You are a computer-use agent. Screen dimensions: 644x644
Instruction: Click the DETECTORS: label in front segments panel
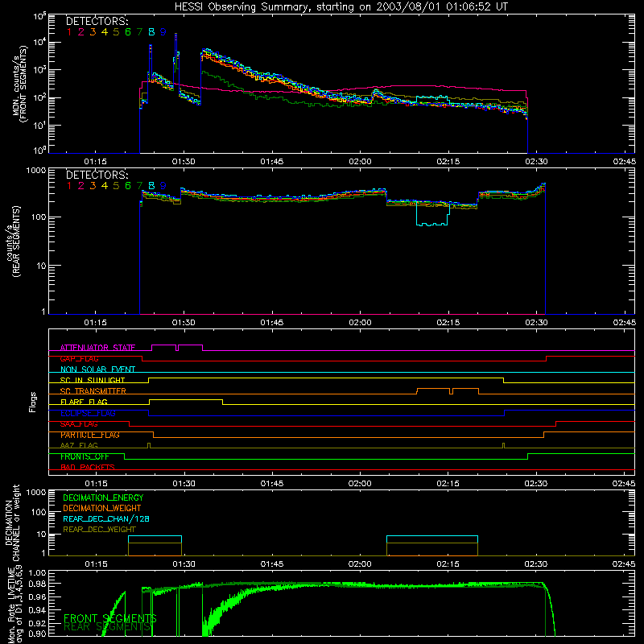click(x=97, y=21)
